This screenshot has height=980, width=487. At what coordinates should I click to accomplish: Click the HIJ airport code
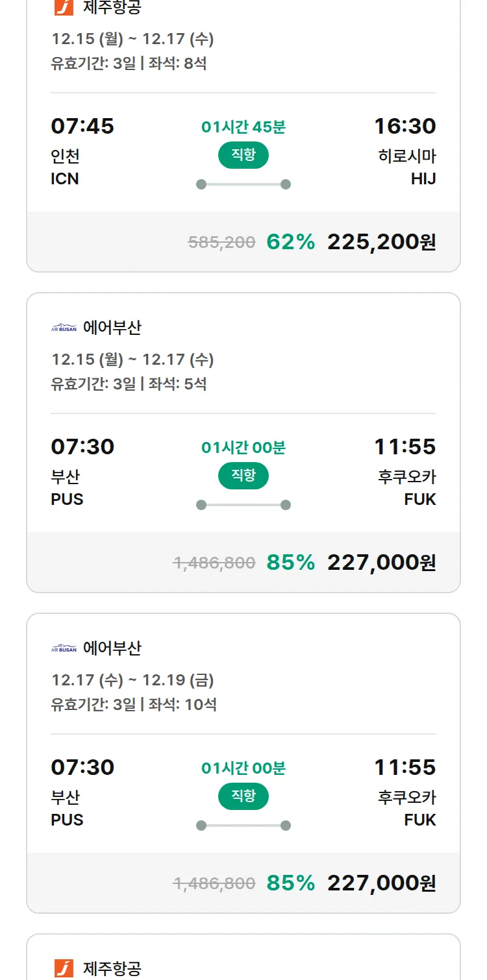(423, 179)
